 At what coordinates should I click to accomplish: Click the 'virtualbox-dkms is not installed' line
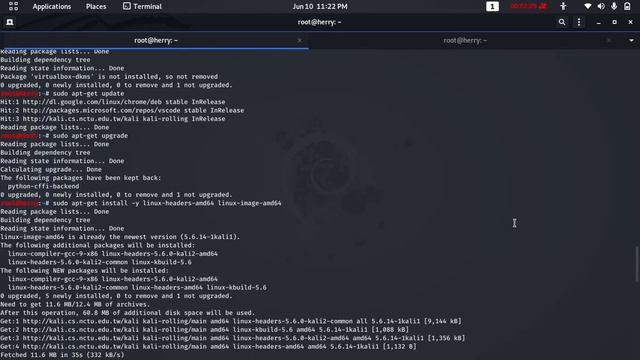[x=109, y=76]
